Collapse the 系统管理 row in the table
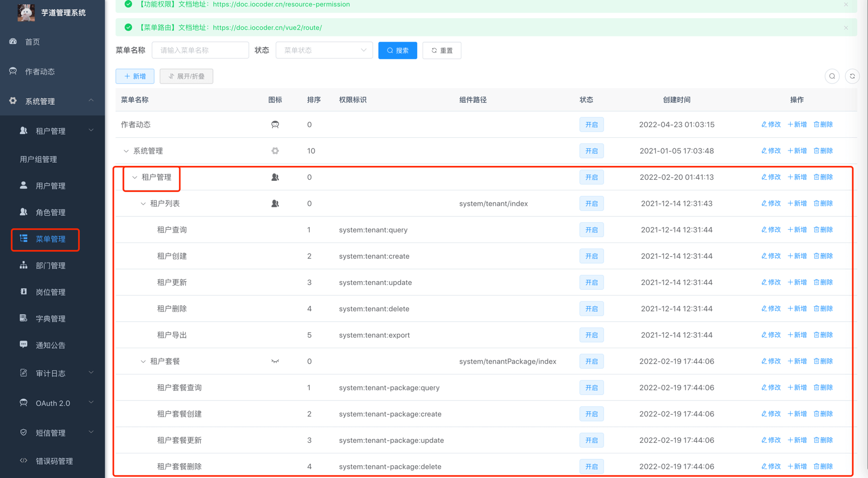This screenshot has width=868, height=478. [126, 151]
